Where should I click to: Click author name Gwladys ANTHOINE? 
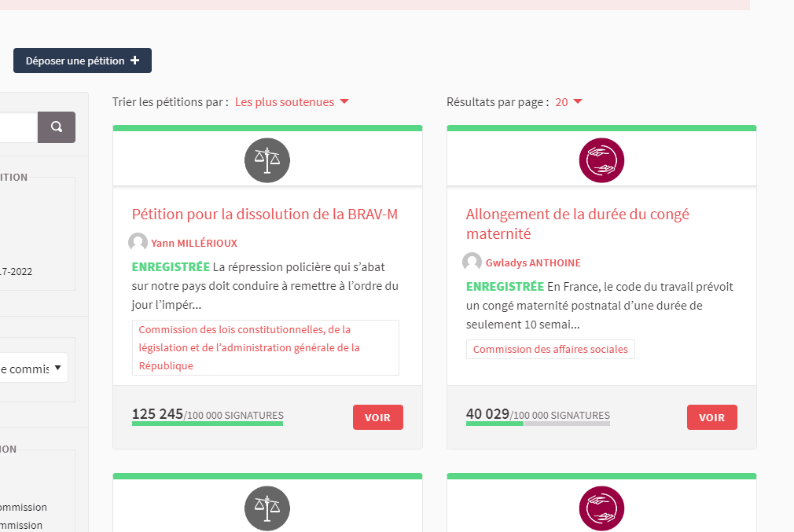[x=533, y=262]
